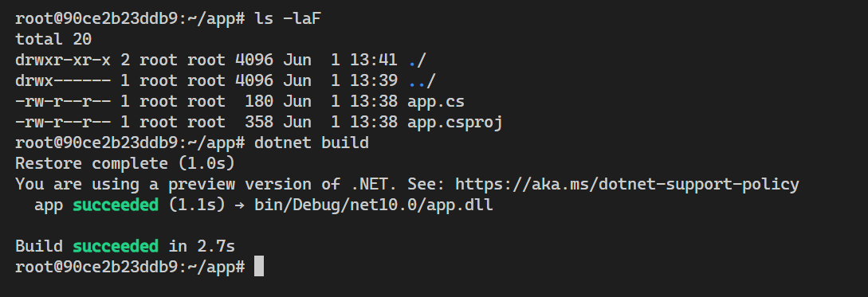Click the file size 358 value
The height and width of the screenshot is (297, 868).
pos(259,123)
